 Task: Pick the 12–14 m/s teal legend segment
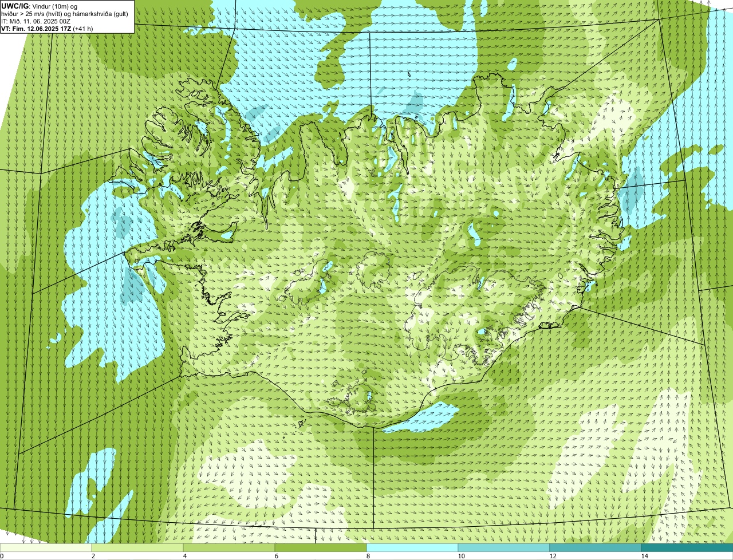click(x=596, y=547)
